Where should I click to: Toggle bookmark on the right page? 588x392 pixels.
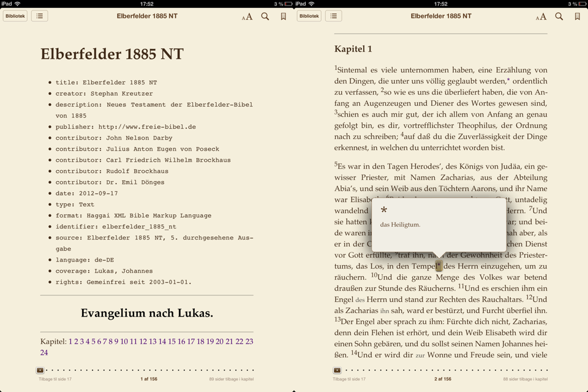coord(577,17)
